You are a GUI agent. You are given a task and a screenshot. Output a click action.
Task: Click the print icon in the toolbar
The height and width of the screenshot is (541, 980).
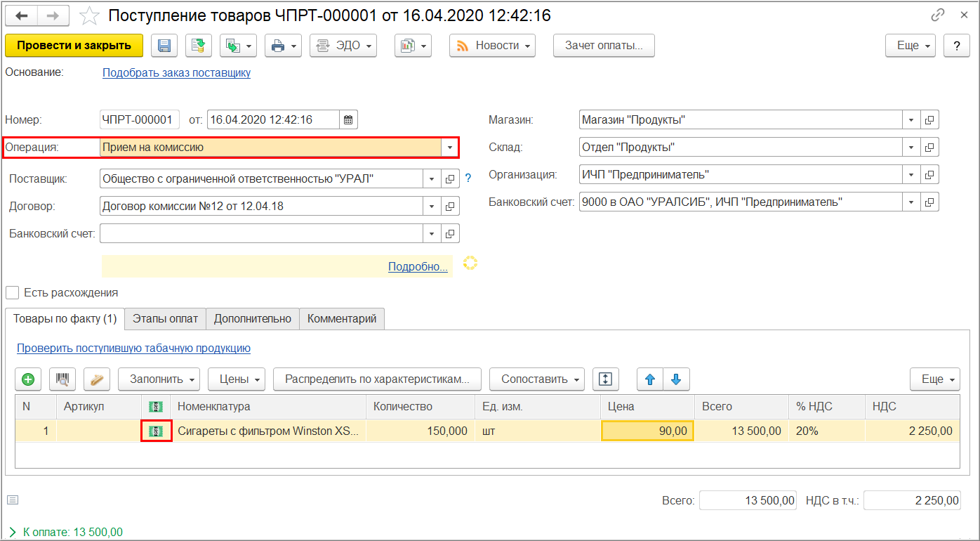(x=278, y=46)
